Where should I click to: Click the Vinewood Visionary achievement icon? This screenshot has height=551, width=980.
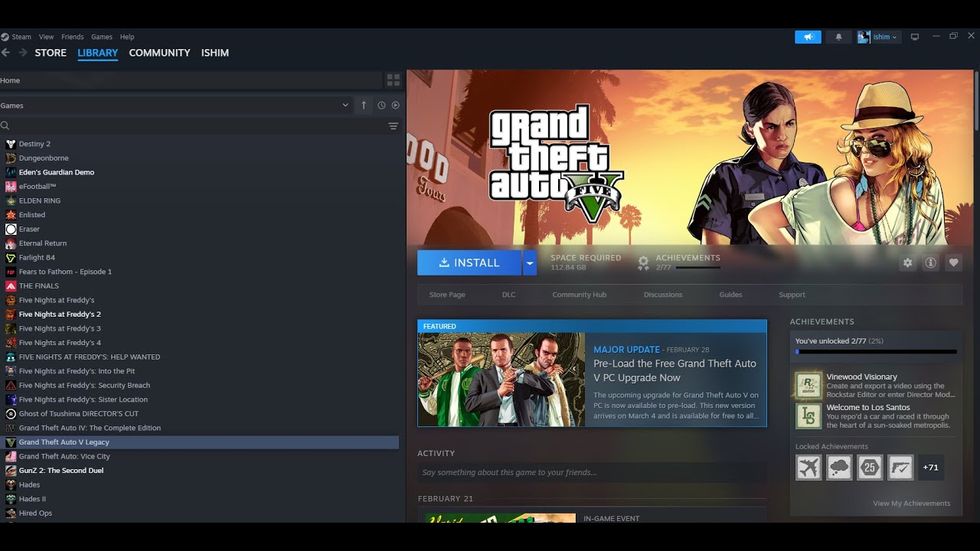click(x=808, y=386)
